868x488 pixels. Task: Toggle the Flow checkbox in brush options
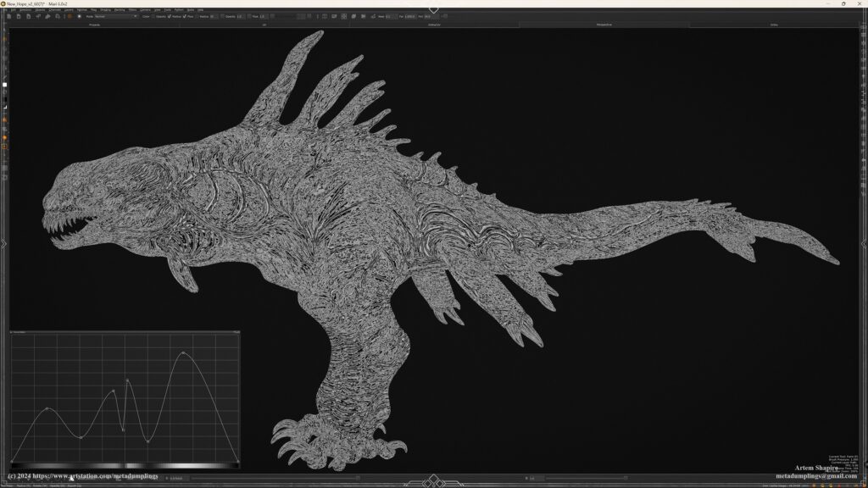coord(185,16)
